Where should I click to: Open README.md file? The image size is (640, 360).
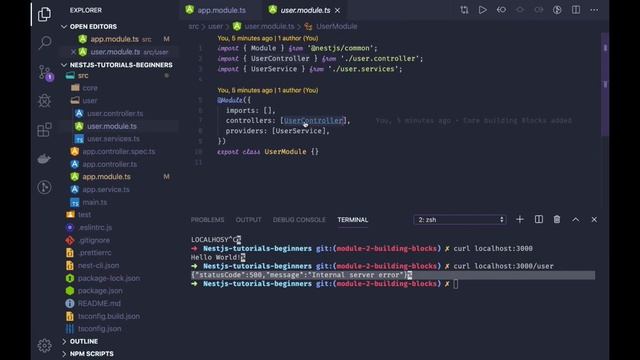pos(99,303)
